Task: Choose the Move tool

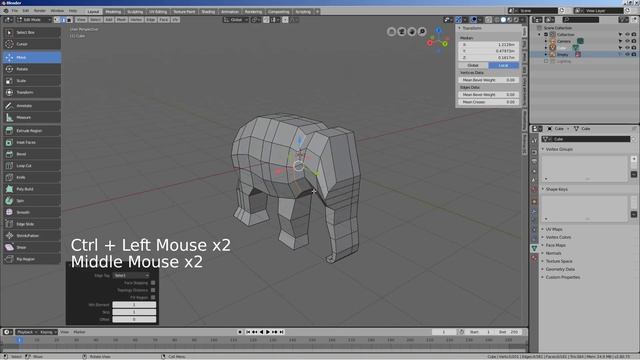Action: tap(32, 58)
